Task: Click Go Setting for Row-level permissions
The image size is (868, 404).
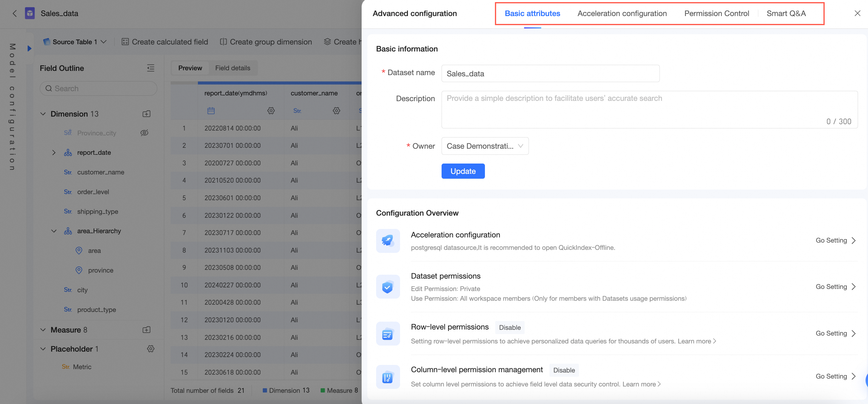Action: pyautogui.click(x=835, y=333)
